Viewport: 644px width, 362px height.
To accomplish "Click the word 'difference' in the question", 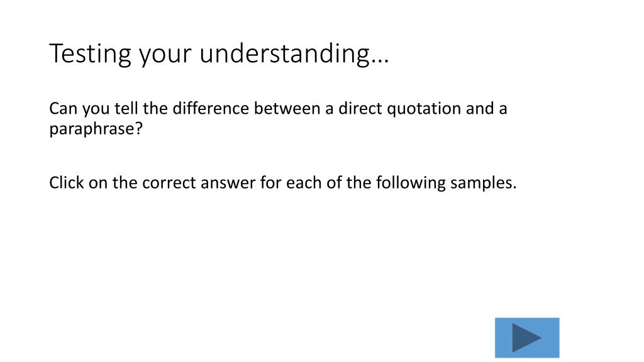I will point(211,108).
